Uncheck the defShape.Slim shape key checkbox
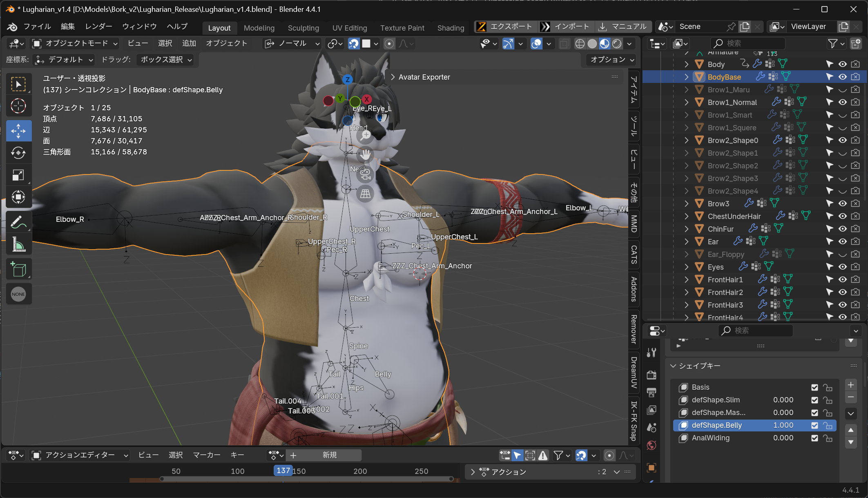The height and width of the screenshot is (498, 868). point(814,400)
